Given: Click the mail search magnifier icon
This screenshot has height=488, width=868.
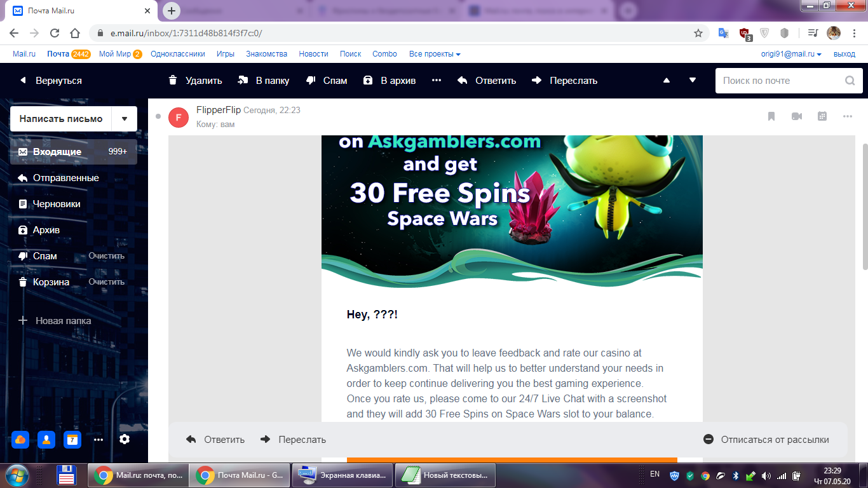Looking at the screenshot, I should (850, 81).
